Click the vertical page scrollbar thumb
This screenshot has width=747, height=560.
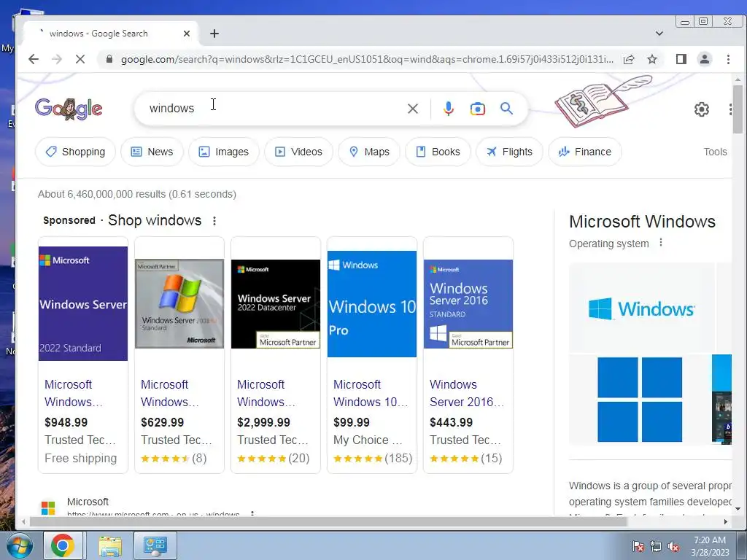click(x=738, y=109)
